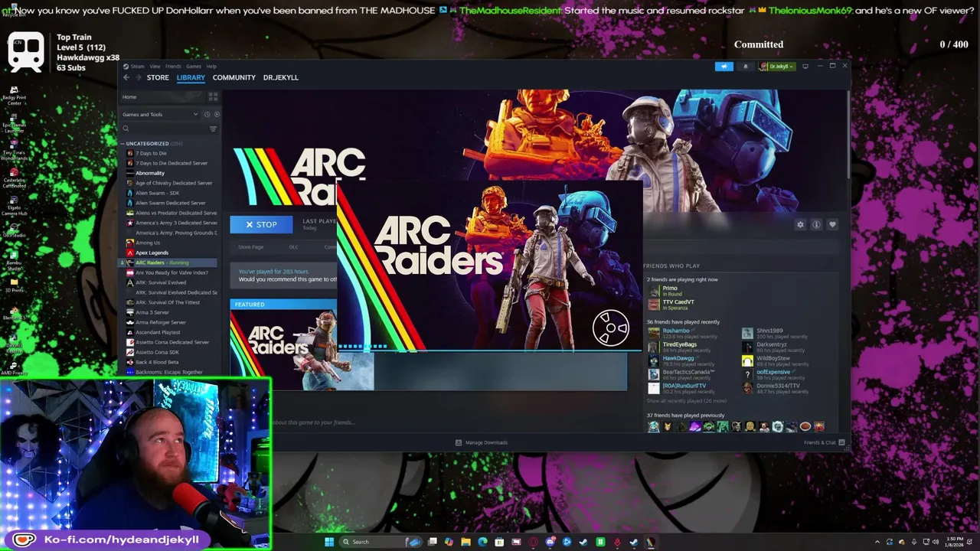Open friend Roshambo's profile
Screen dimensions: 980x551
(676, 331)
